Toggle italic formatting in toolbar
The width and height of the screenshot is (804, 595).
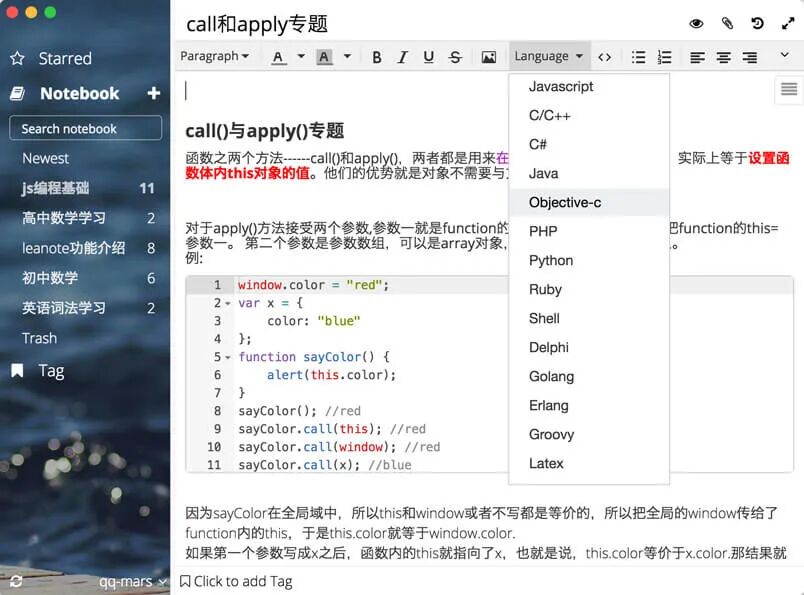[x=403, y=57]
